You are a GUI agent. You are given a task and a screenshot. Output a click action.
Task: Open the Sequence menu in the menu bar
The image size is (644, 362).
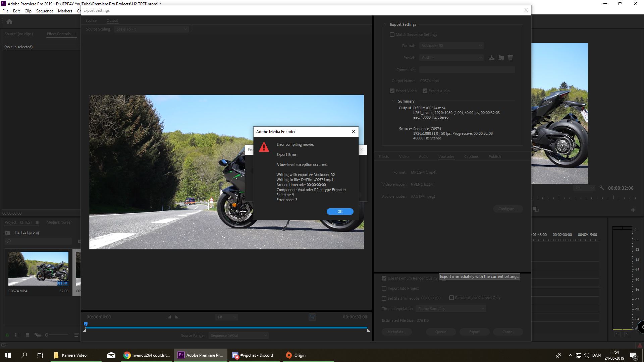tap(45, 11)
